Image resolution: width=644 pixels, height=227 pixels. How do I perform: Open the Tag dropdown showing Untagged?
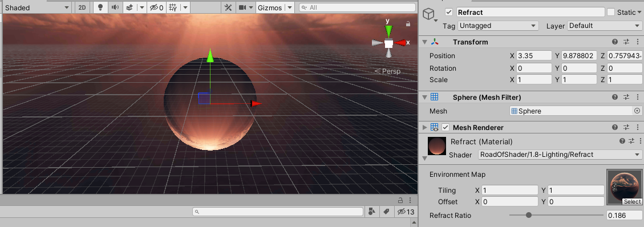(498, 26)
